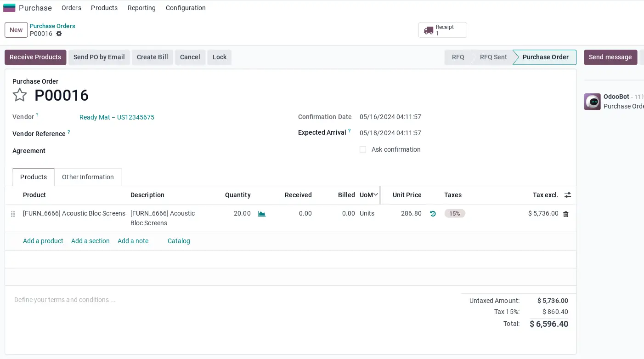
Task: Open forecast chart icon beside quantity
Action: (x=262, y=214)
